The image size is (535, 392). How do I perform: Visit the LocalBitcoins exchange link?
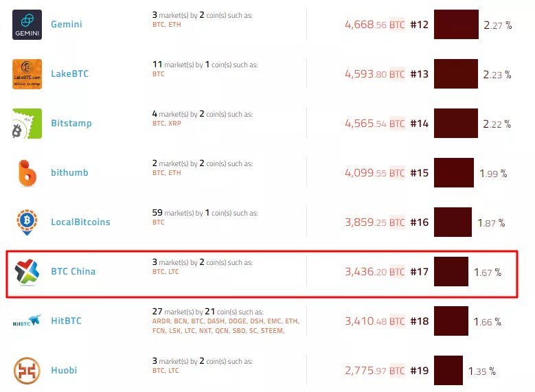80,222
